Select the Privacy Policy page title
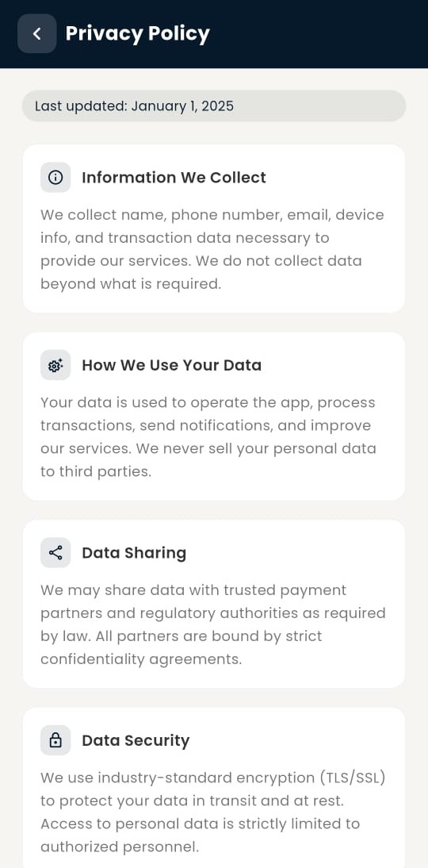The height and width of the screenshot is (868, 428). click(x=137, y=34)
